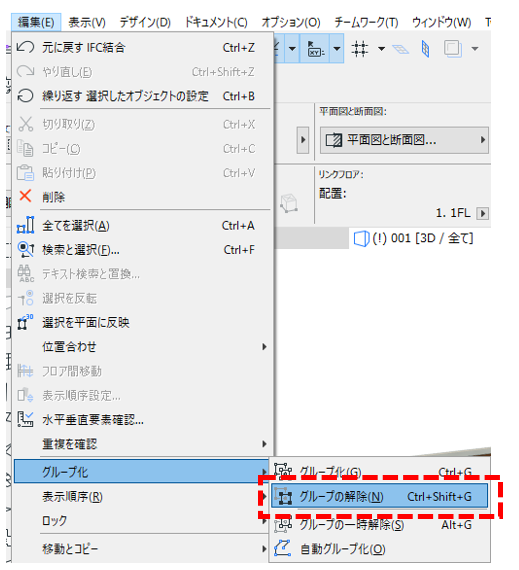Click the undo arrow icon for 元に戻す

pos(25,47)
